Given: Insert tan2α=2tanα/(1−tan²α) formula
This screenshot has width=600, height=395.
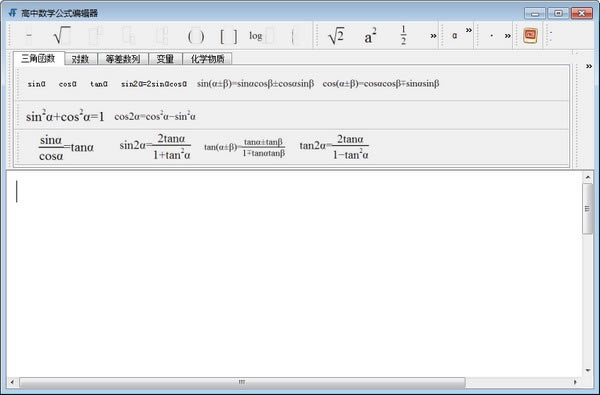Looking at the screenshot, I should (x=334, y=146).
